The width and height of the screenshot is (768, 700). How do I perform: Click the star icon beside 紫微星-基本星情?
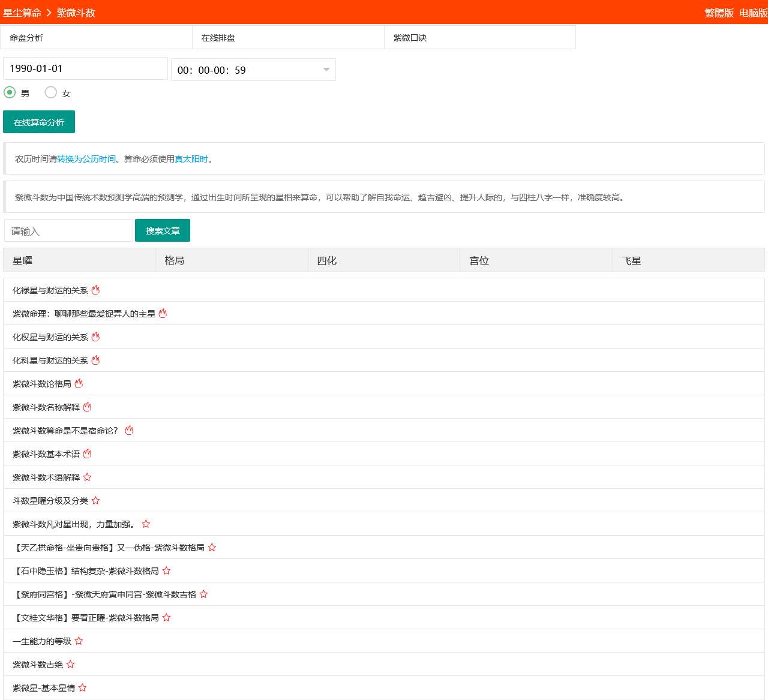pos(83,687)
